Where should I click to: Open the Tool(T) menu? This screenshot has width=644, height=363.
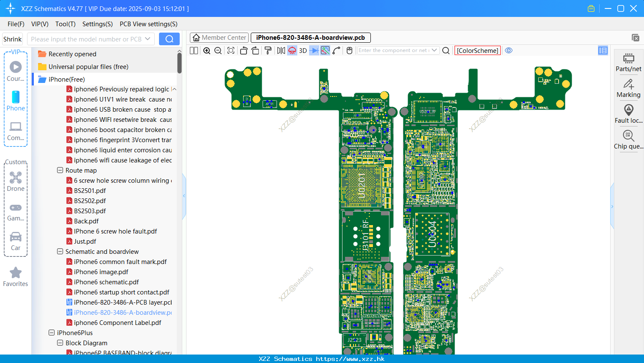point(66,24)
